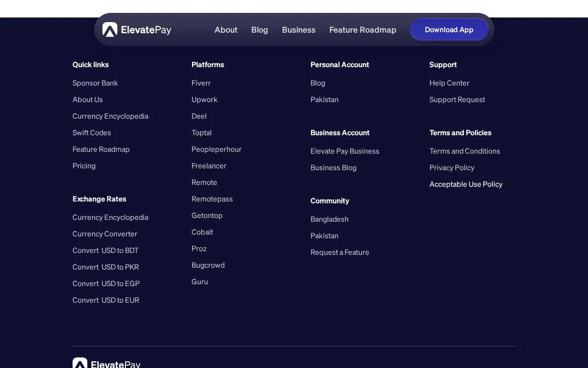
Task: Open the Currency Converter link
Action: [x=105, y=234]
